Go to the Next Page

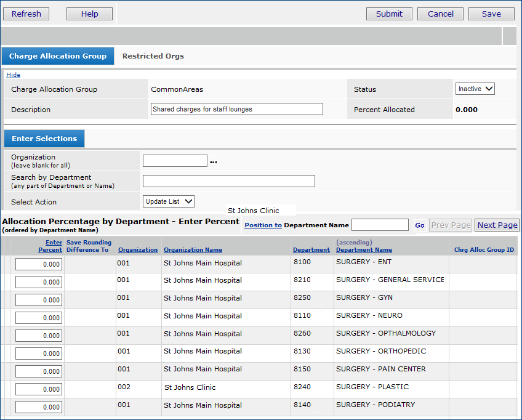(497, 225)
